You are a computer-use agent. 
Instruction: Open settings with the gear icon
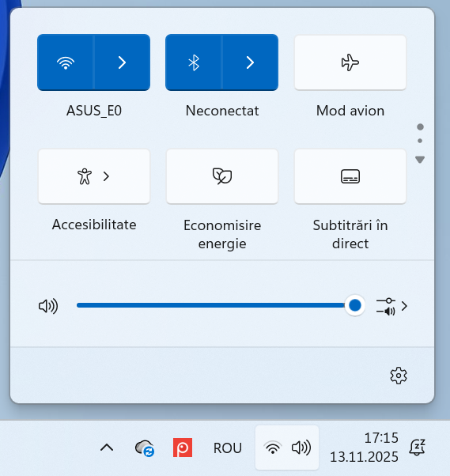point(399,376)
